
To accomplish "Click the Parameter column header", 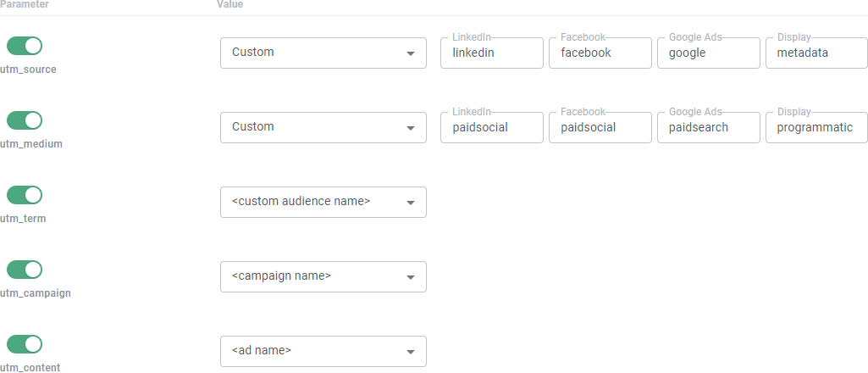I will point(25,4).
